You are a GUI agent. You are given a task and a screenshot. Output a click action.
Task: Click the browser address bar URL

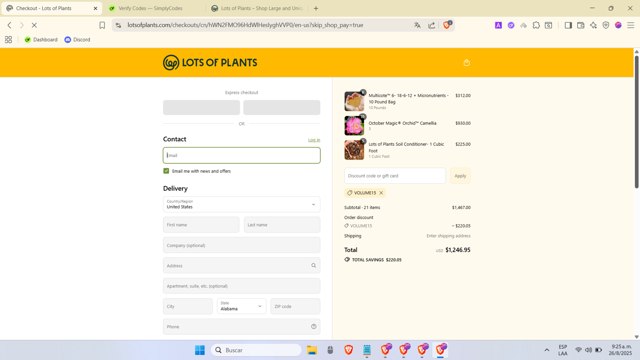pyautogui.click(x=245, y=25)
